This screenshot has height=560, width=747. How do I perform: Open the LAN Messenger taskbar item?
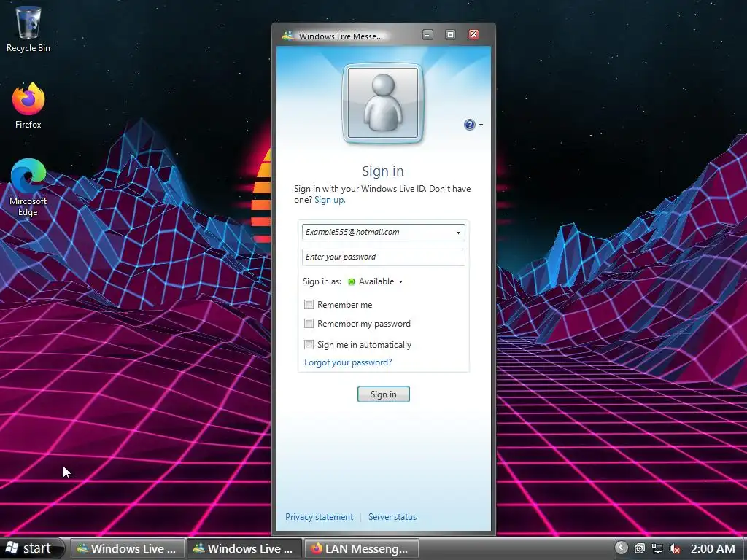tap(360, 548)
